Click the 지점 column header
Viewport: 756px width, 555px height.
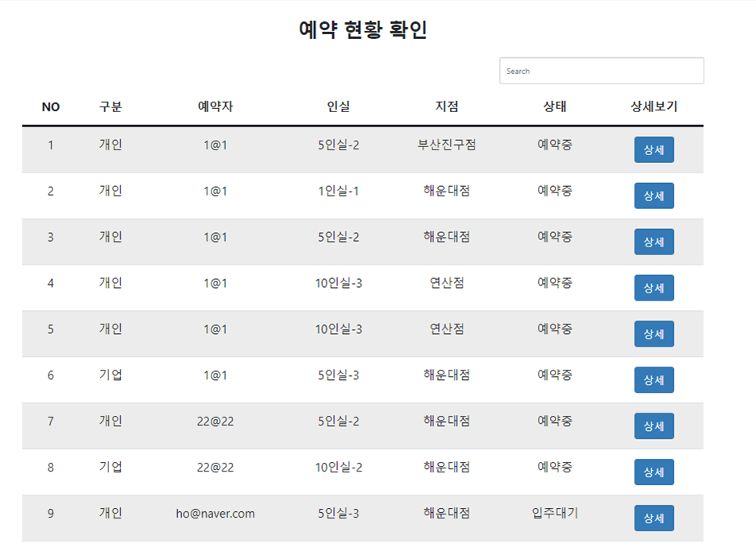[x=447, y=107]
